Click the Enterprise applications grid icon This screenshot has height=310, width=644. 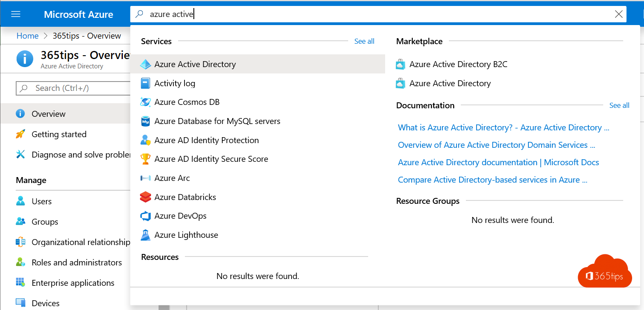20,282
